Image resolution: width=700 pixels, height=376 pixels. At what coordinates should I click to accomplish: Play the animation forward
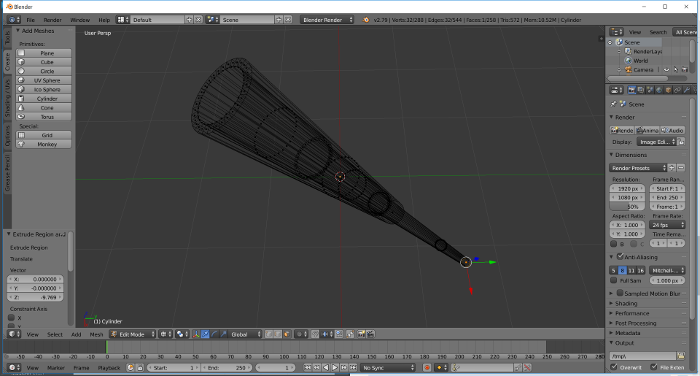(335, 368)
